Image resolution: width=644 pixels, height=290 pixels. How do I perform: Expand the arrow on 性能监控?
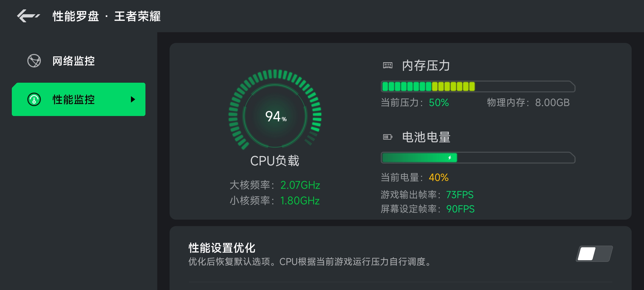click(x=133, y=99)
